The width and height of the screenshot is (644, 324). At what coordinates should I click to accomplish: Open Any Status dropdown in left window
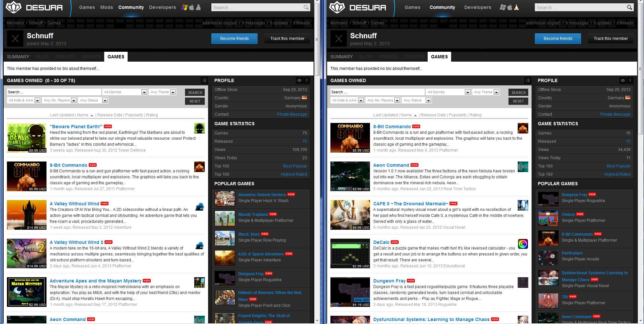(93, 100)
